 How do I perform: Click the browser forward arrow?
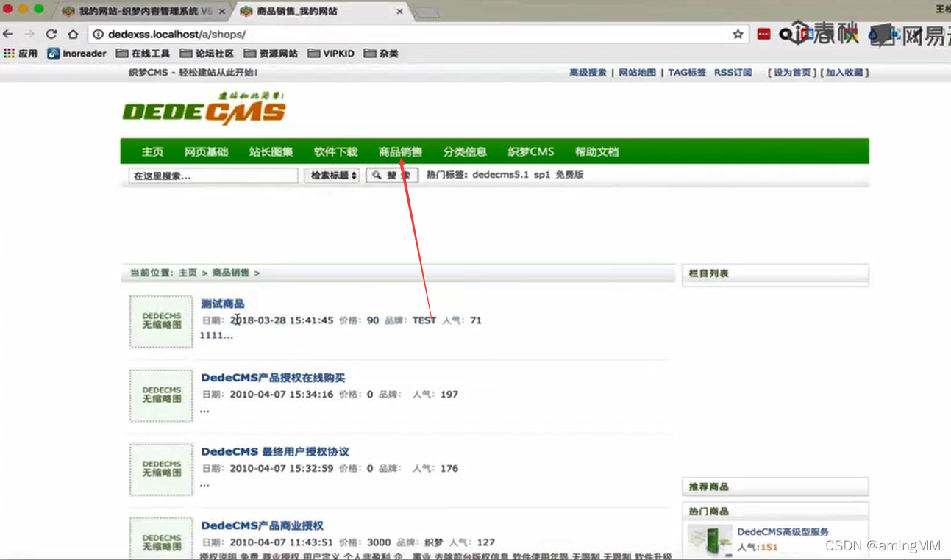click(x=29, y=33)
